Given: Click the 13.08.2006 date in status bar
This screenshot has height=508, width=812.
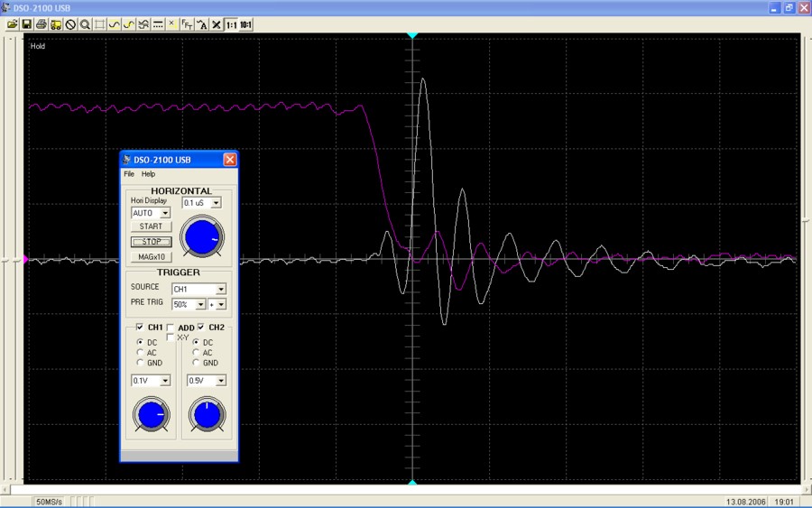Looking at the screenshot, I should point(746,502).
